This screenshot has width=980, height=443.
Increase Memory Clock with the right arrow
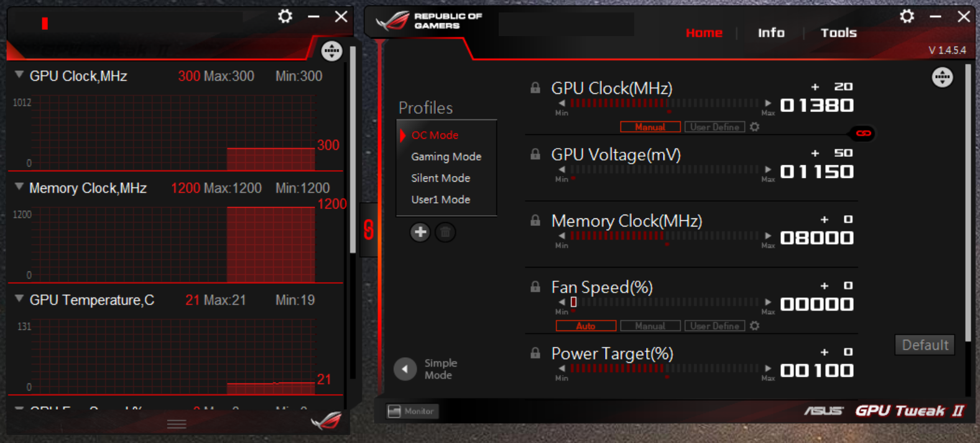pos(768,236)
